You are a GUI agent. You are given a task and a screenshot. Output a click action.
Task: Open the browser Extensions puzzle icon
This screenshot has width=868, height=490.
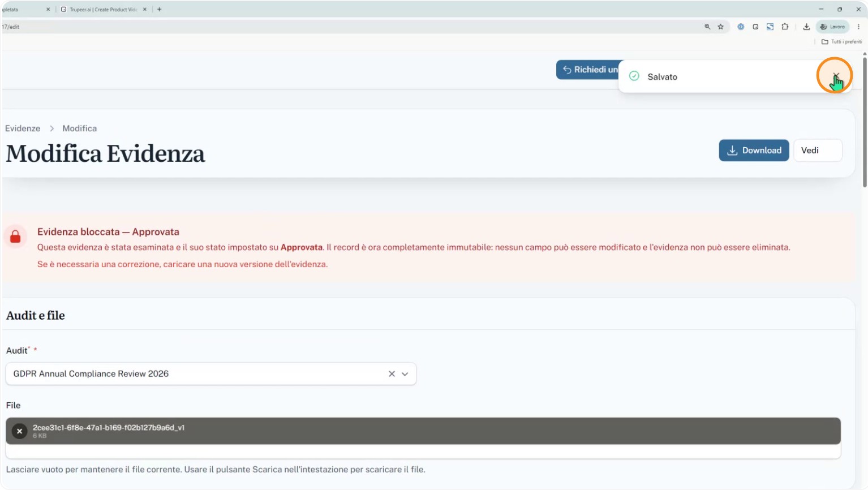click(785, 27)
